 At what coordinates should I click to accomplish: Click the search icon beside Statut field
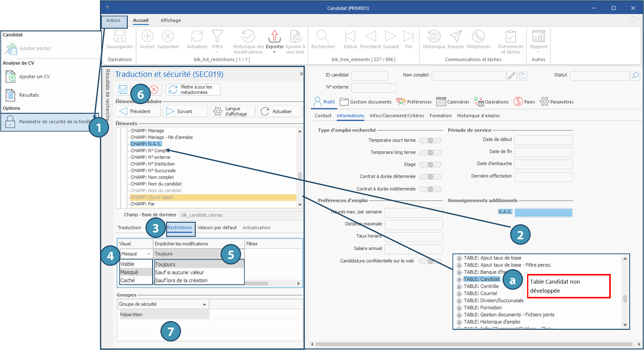click(635, 75)
